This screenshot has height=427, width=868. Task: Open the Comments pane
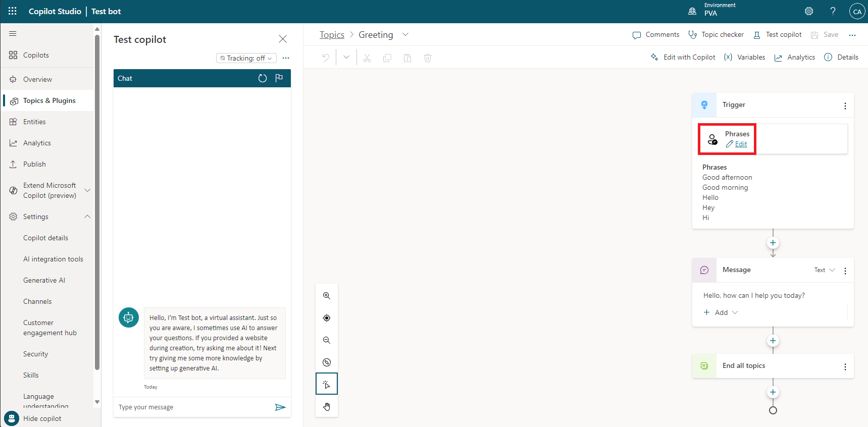coord(656,35)
